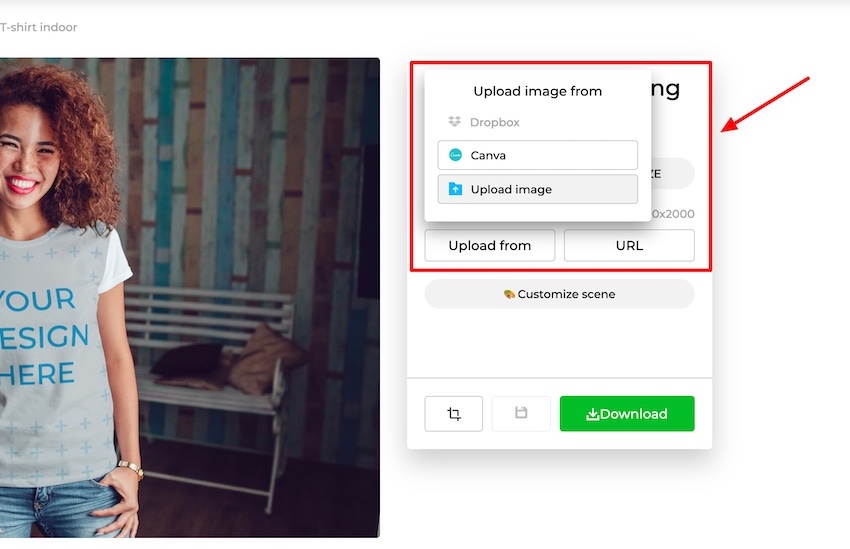850x549 pixels.
Task: Select the Upload image option
Action: click(x=538, y=189)
